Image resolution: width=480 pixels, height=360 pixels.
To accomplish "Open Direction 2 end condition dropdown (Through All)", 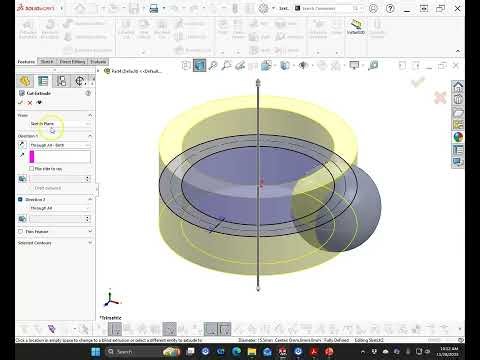I will 60,208.
